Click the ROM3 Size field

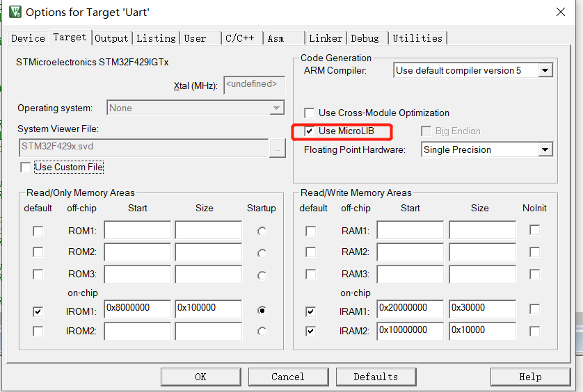209,275
